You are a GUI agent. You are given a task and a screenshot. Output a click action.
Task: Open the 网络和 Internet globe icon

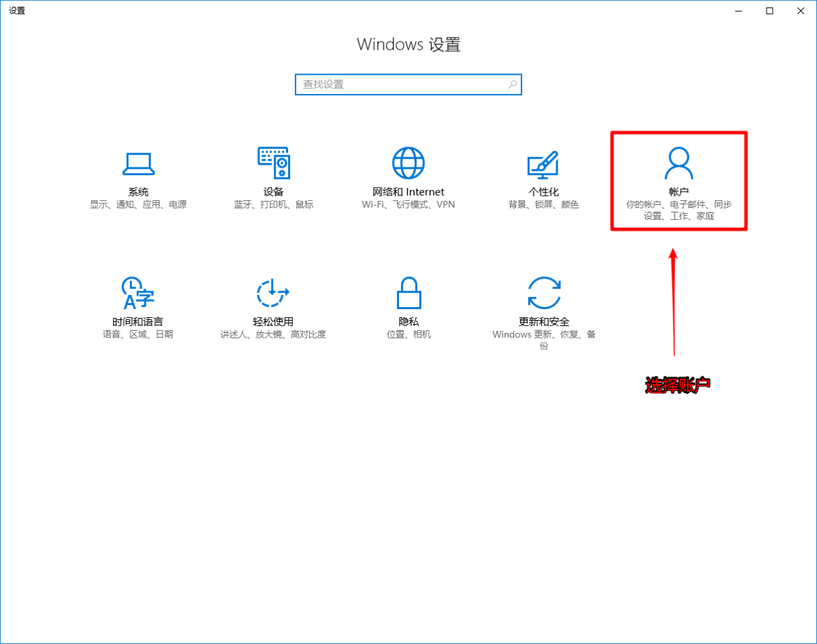(x=408, y=163)
